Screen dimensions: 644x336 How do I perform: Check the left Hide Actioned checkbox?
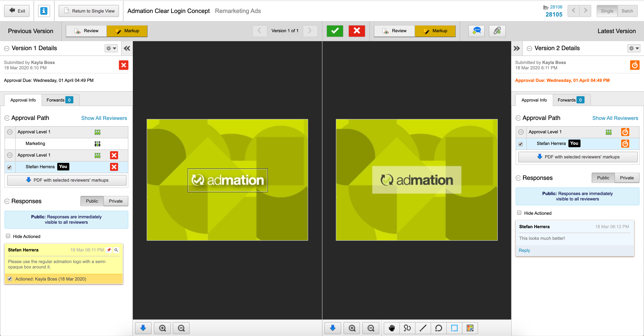[8, 236]
